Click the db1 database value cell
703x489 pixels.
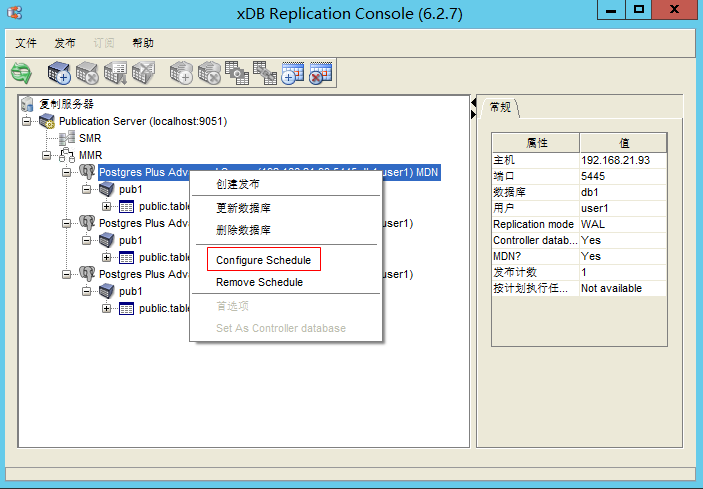point(623,192)
